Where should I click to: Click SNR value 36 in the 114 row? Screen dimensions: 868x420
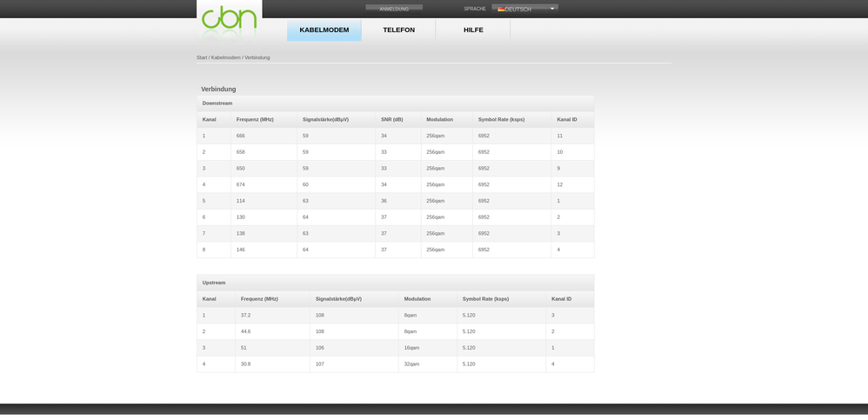click(384, 201)
